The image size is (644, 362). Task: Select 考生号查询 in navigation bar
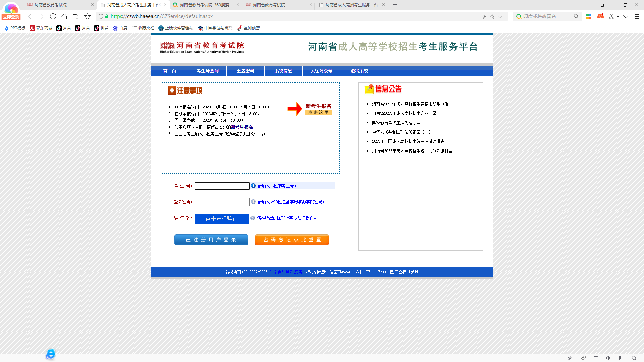pos(207,71)
